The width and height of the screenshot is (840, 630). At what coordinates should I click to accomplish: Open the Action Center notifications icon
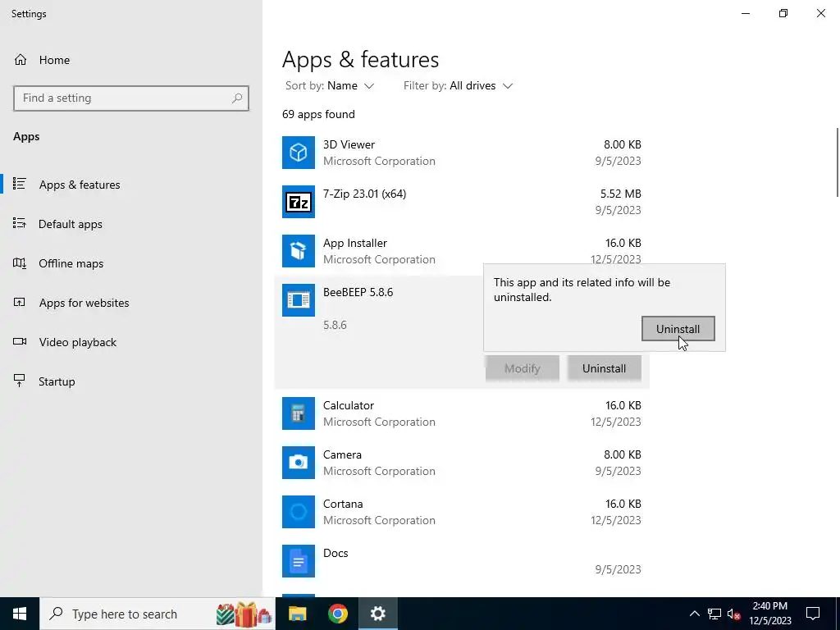click(x=813, y=614)
